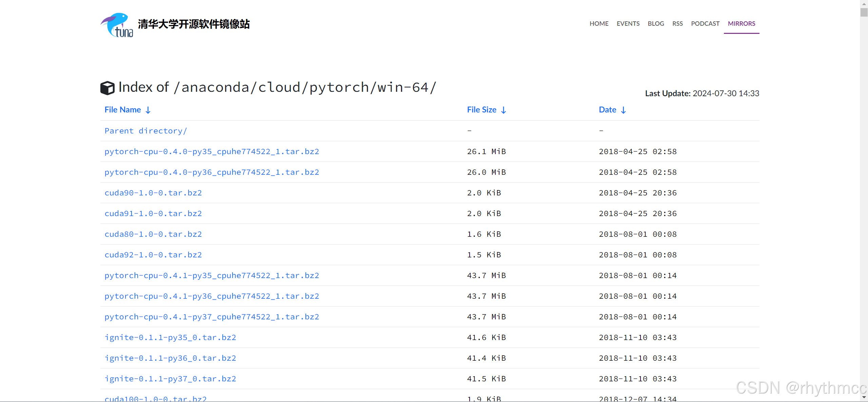Download cuda90-1.0-0.tar.bz2 package
The width and height of the screenshot is (868, 402).
153,193
